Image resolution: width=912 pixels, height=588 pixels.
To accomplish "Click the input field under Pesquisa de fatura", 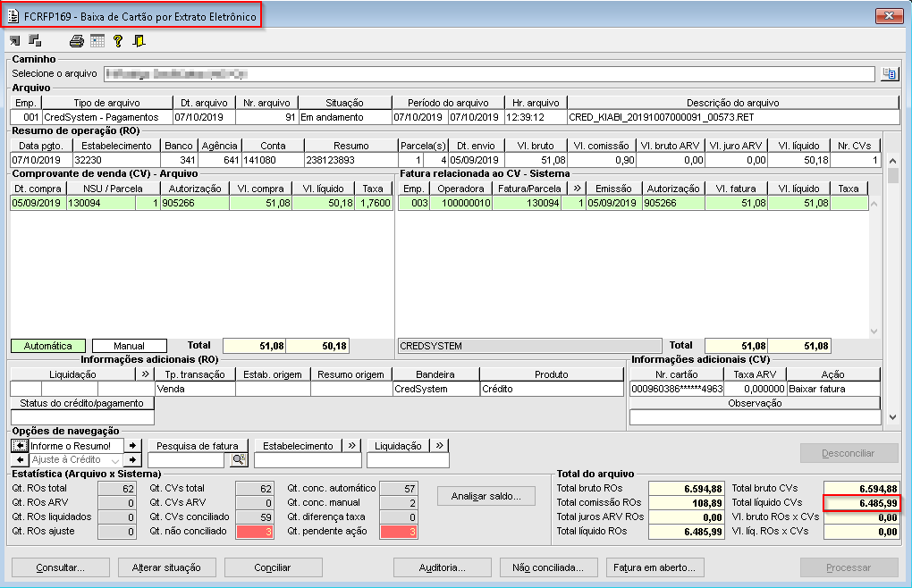I will pyautogui.click(x=186, y=460).
